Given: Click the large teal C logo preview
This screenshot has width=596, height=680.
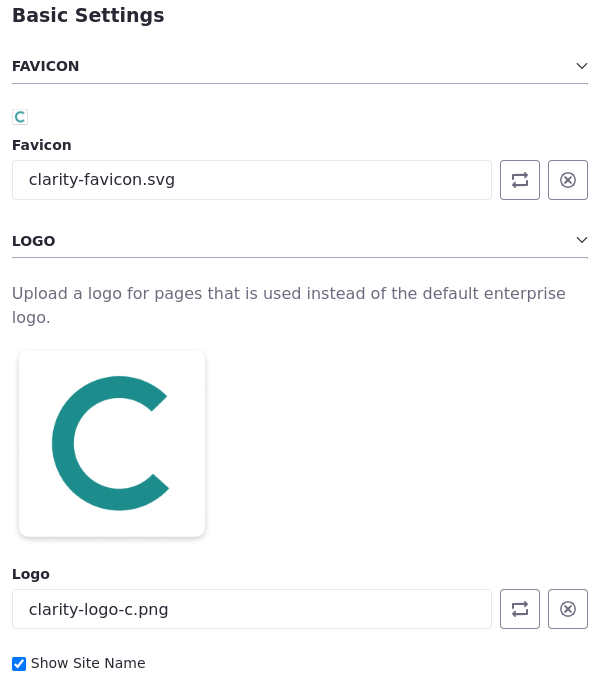Looking at the screenshot, I should pyautogui.click(x=112, y=444).
